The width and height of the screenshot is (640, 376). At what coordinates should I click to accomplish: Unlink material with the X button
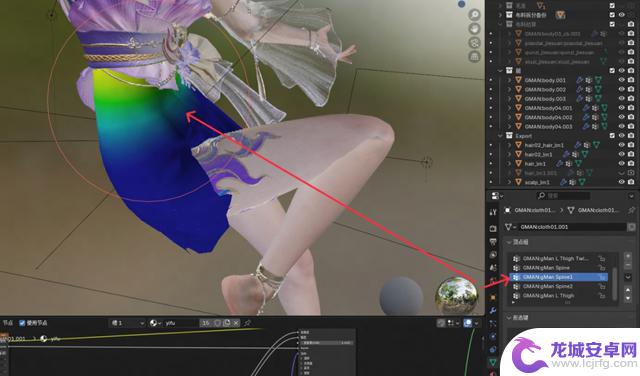click(x=236, y=323)
